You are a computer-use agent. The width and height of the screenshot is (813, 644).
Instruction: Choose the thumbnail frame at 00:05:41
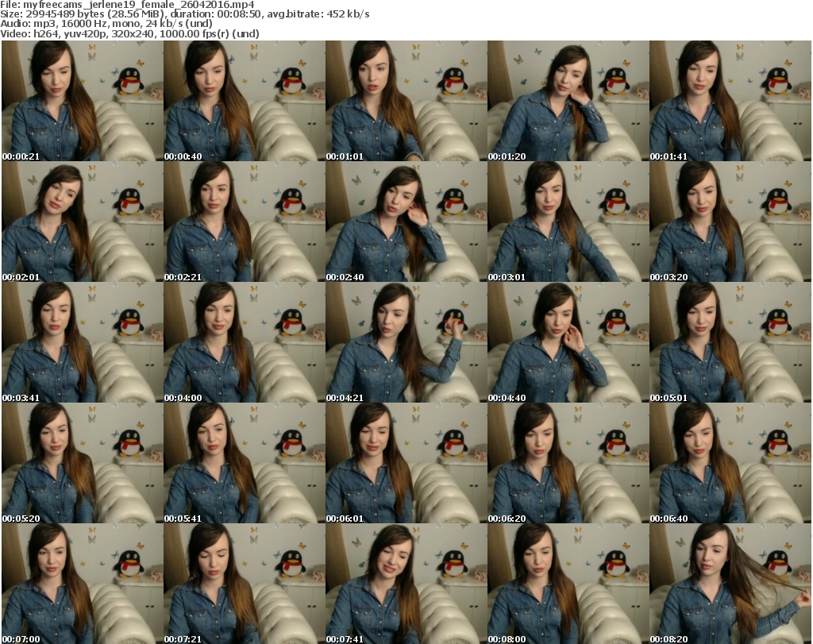(x=245, y=463)
